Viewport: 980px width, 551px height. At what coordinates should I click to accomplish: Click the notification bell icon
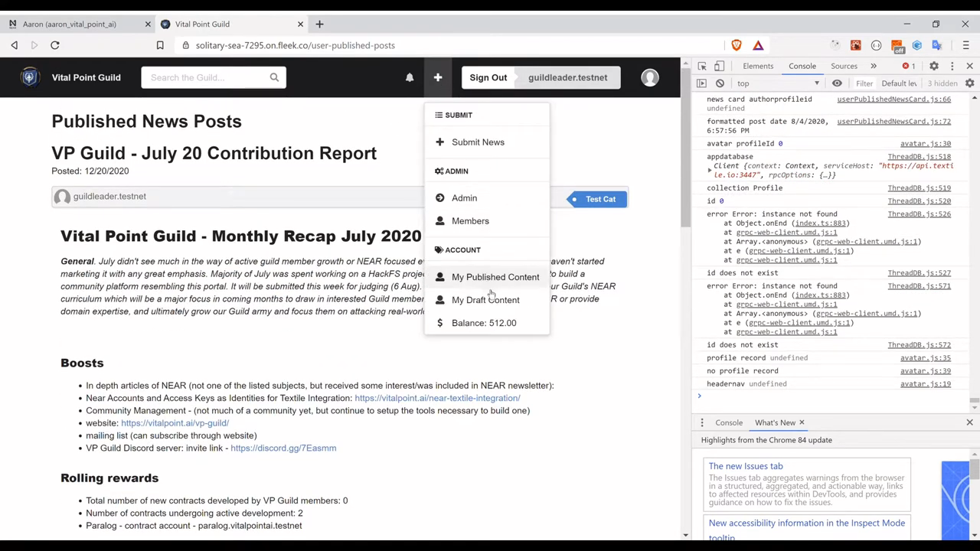point(410,77)
